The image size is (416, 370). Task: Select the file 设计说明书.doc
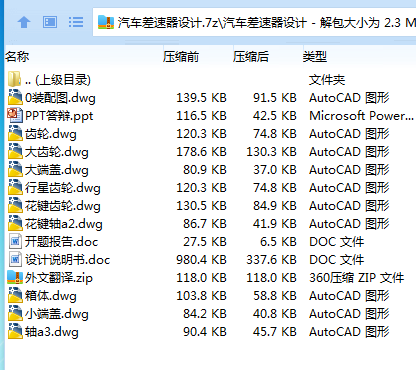[67, 260]
